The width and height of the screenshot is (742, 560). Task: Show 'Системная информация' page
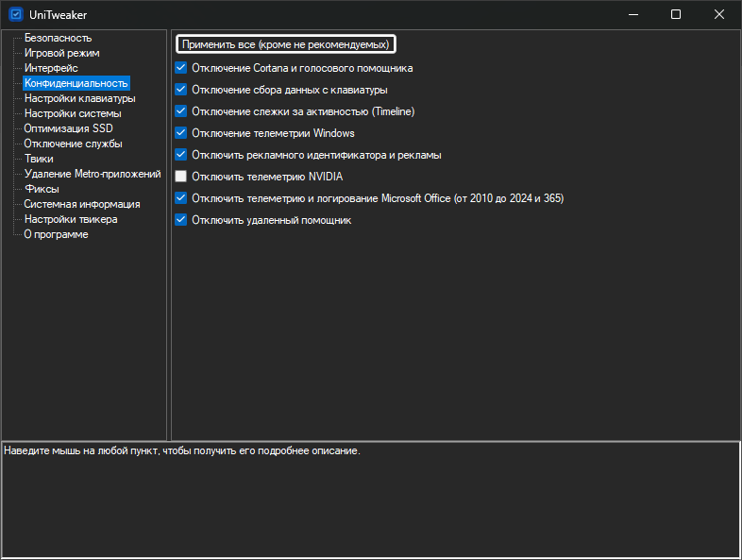[x=82, y=204]
